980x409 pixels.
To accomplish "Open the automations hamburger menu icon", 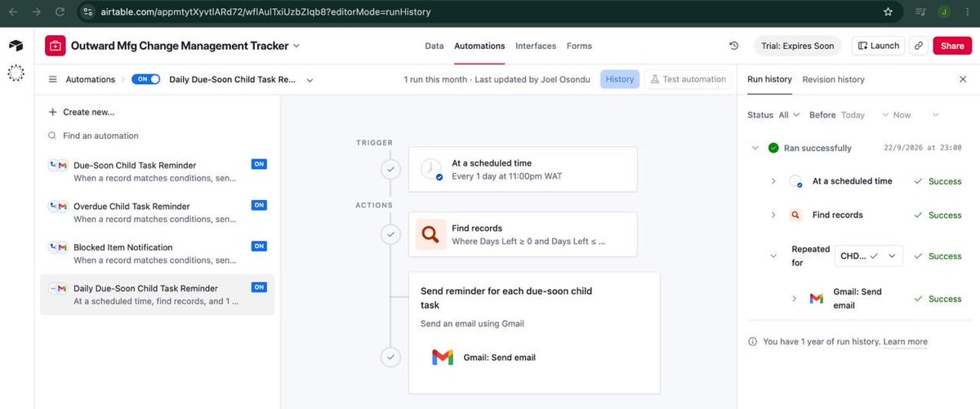I will pyautogui.click(x=52, y=79).
